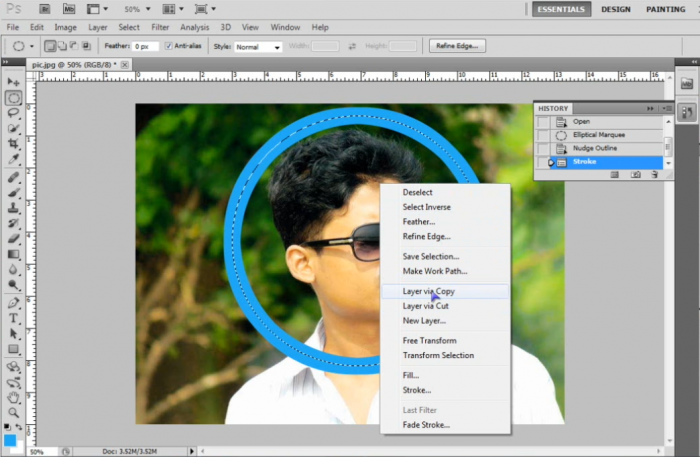Choose Layer via Copy from context menu
700x457 pixels.
428,291
